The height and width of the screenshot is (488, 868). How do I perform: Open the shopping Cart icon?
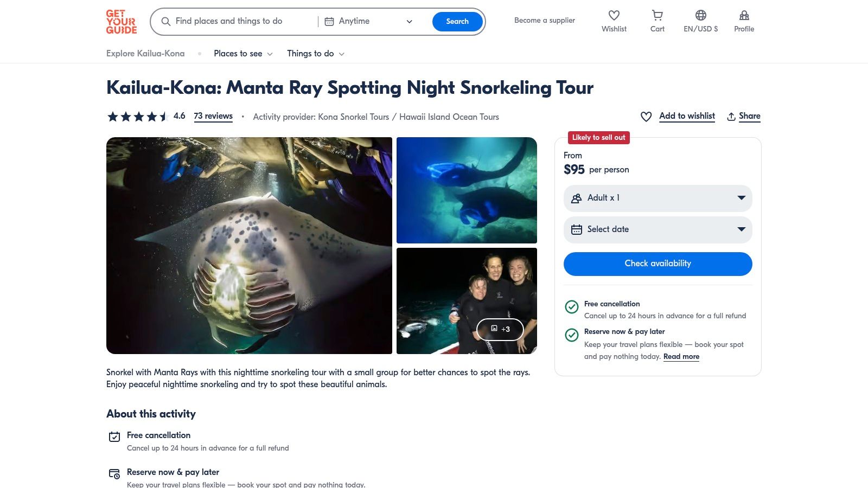(x=657, y=16)
